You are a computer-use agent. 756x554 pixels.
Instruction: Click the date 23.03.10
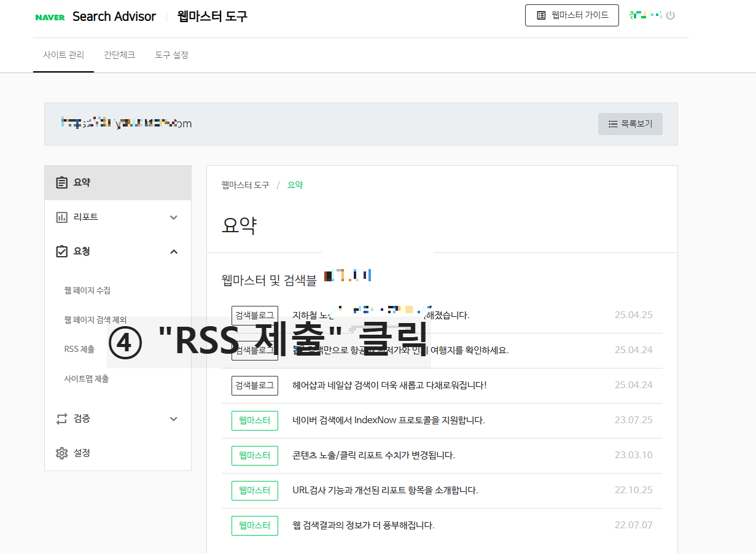click(633, 455)
